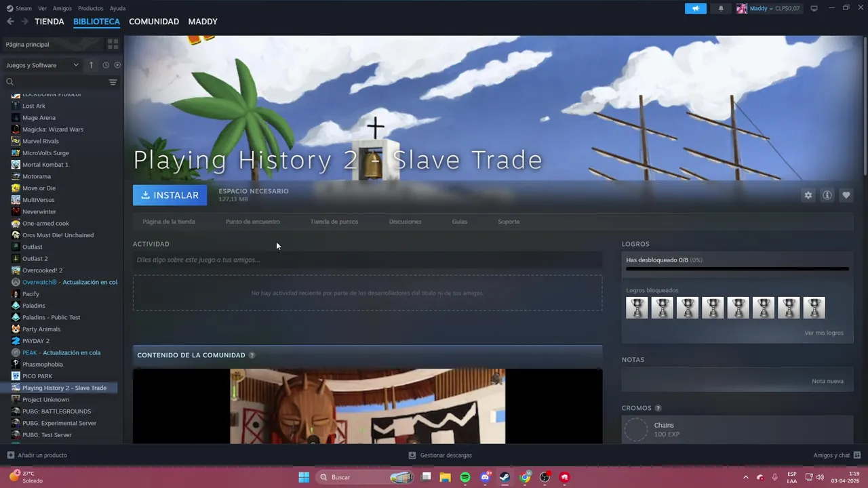Screen dimensions: 868x488
Task: Show game info icon
Action: coord(827,195)
